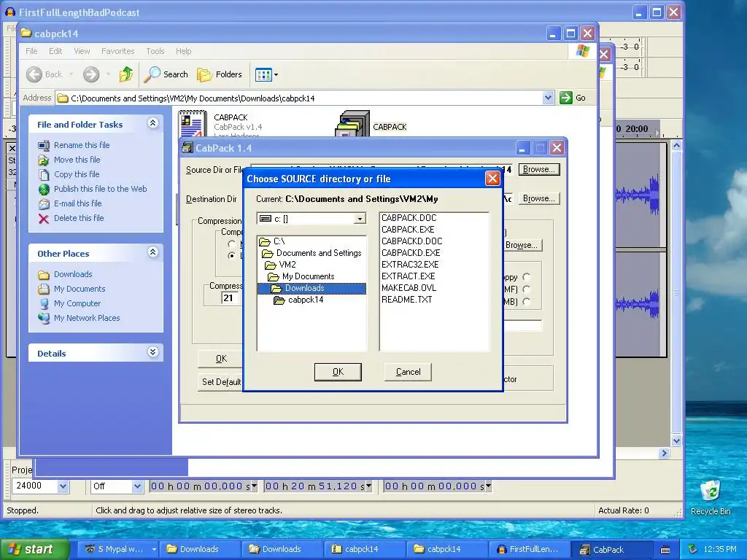The height and width of the screenshot is (560, 747).
Task: Expand the Mypal taskbar group dropdown
Action: click(154, 550)
